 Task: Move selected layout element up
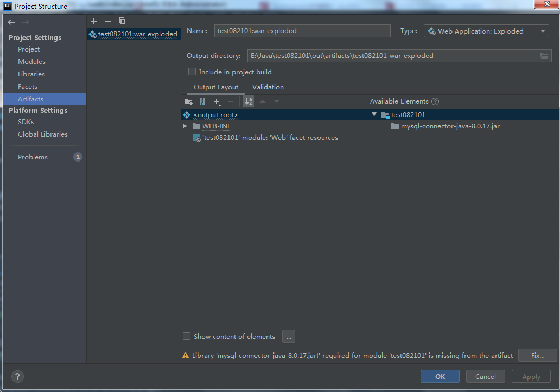[x=263, y=101]
